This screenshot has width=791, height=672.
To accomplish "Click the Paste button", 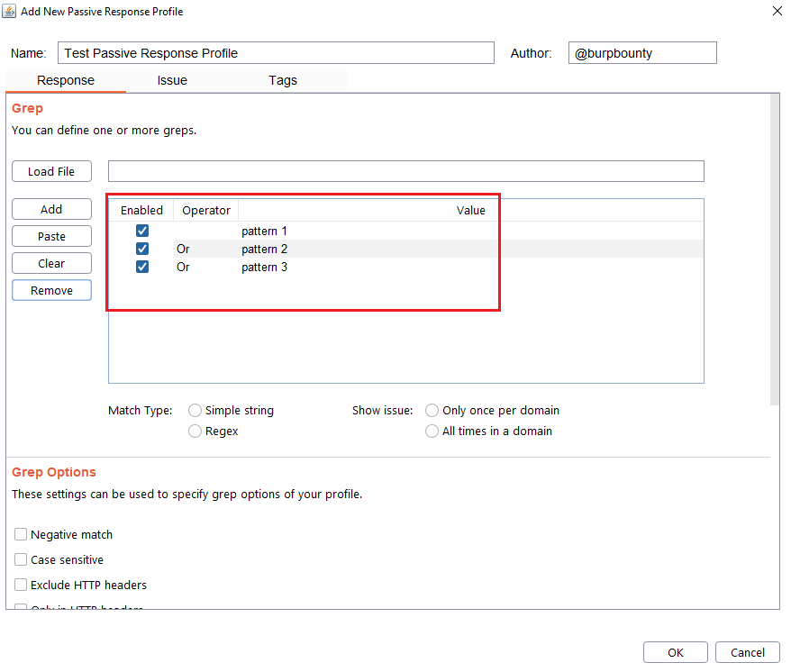I will pyautogui.click(x=51, y=236).
